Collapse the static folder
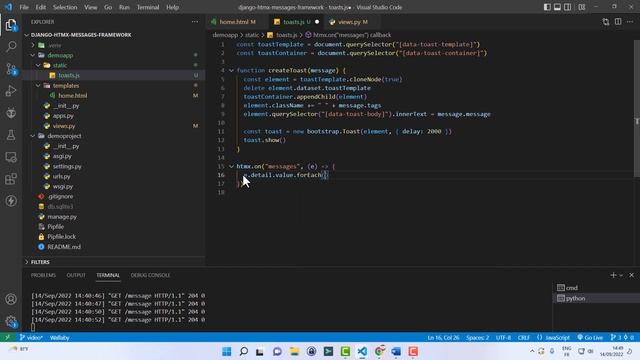This screenshot has width=640, height=360. tap(38, 65)
